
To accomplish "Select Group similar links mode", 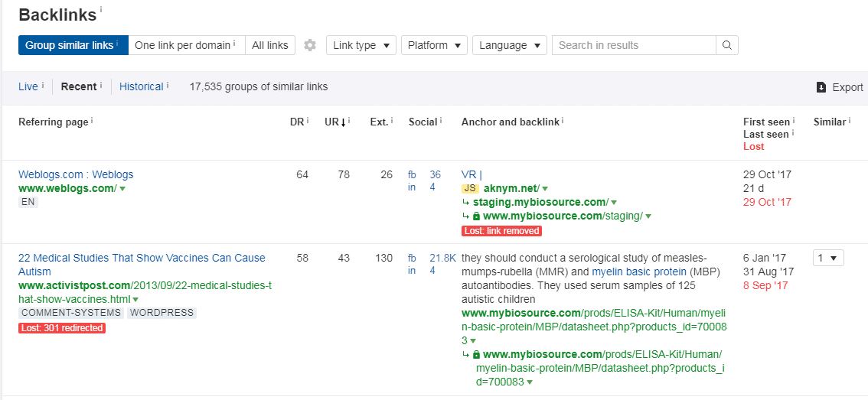I will pos(73,45).
